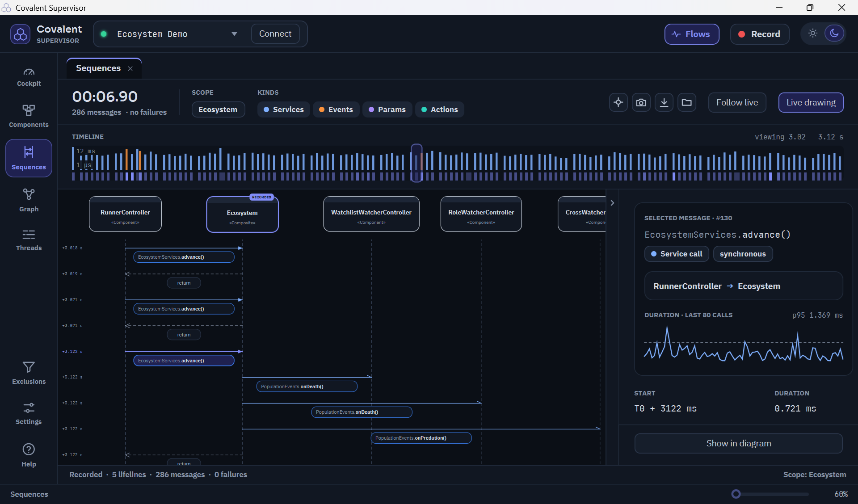This screenshot has width=858, height=504.
Task: Click the highlighted EcosystemServices.advance() message
Action: tap(184, 361)
